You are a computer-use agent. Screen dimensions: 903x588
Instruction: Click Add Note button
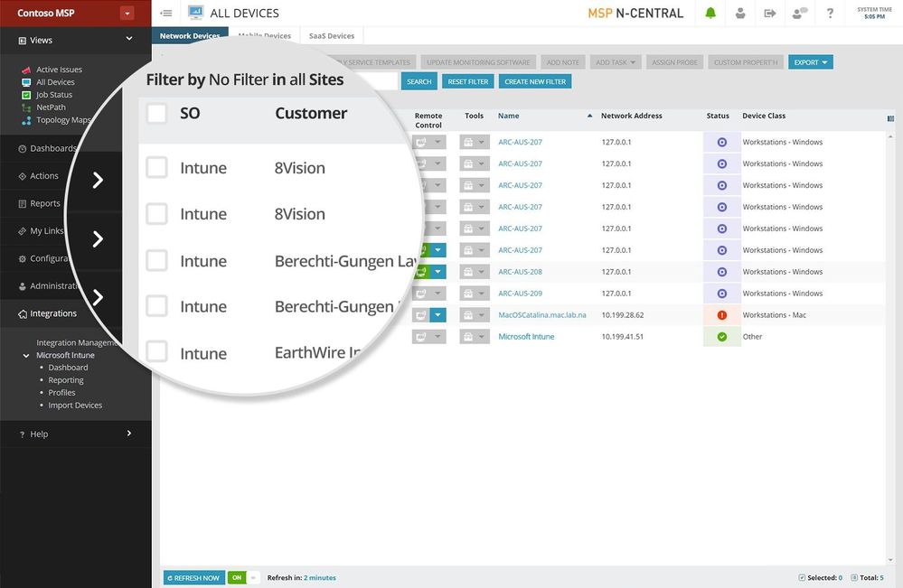point(563,62)
